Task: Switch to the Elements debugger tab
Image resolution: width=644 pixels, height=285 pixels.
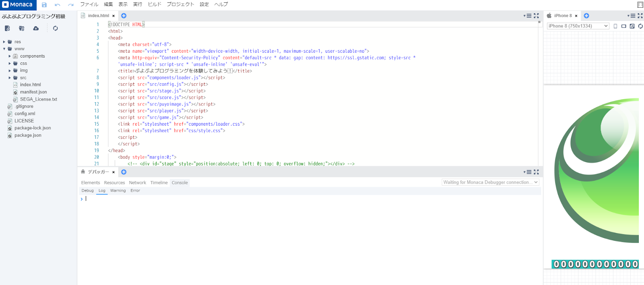Action: click(x=91, y=183)
